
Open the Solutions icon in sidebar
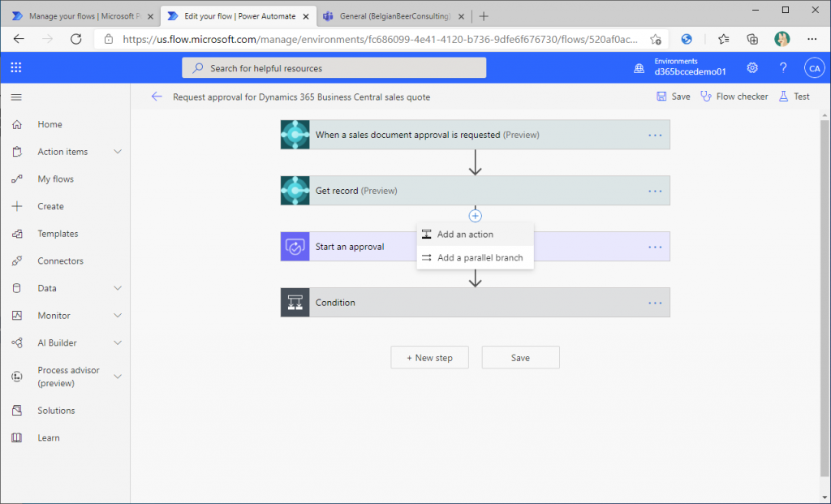(x=17, y=410)
